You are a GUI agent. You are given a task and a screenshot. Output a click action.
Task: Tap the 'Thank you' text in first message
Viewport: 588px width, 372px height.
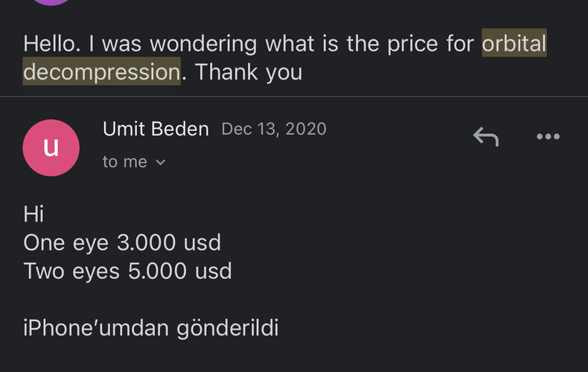(x=249, y=71)
